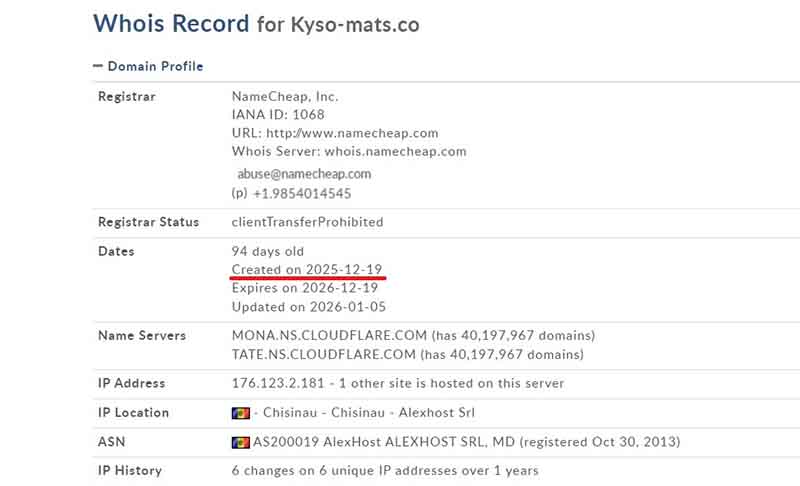This screenshot has width=800, height=486.
Task: Click the 'Updated on 2026-01-05' text
Action: pos(307,307)
